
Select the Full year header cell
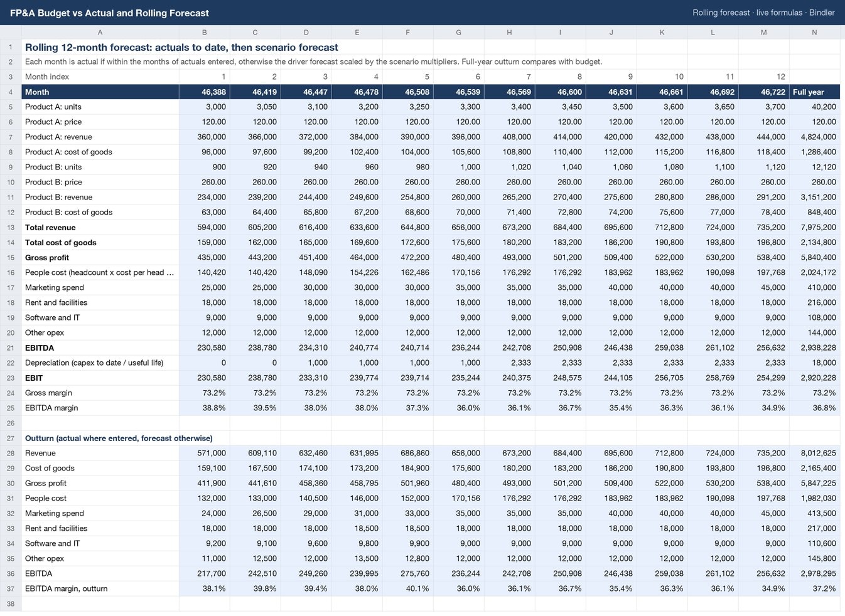point(814,92)
